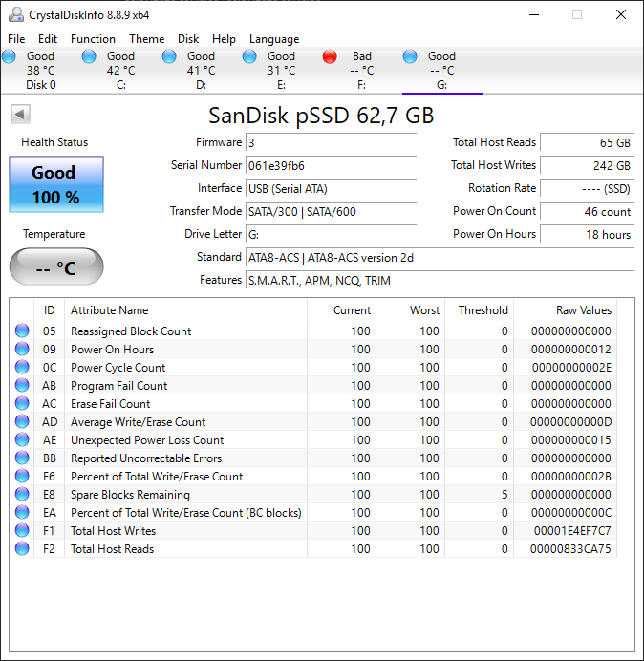The width and height of the screenshot is (644, 661).
Task: Select the red Bad status orb for F:
Action: click(330, 56)
